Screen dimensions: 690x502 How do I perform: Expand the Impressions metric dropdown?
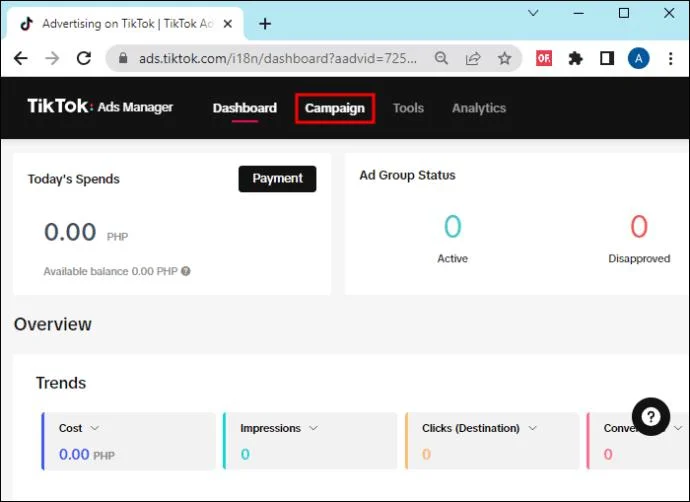coord(313,428)
